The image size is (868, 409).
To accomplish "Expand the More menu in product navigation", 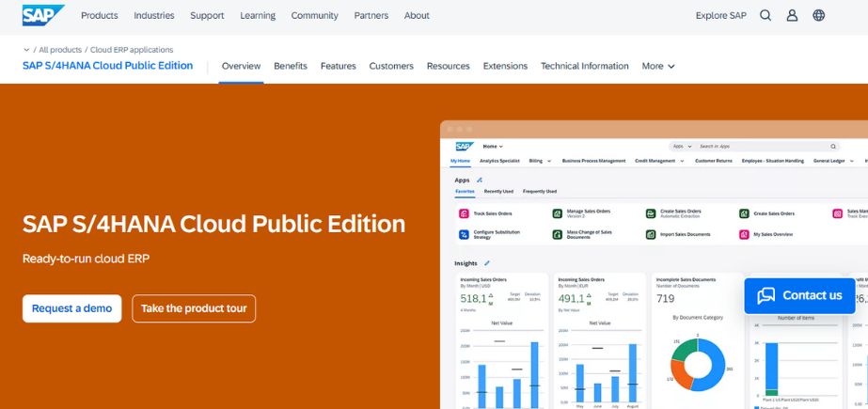I will (x=658, y=66).
